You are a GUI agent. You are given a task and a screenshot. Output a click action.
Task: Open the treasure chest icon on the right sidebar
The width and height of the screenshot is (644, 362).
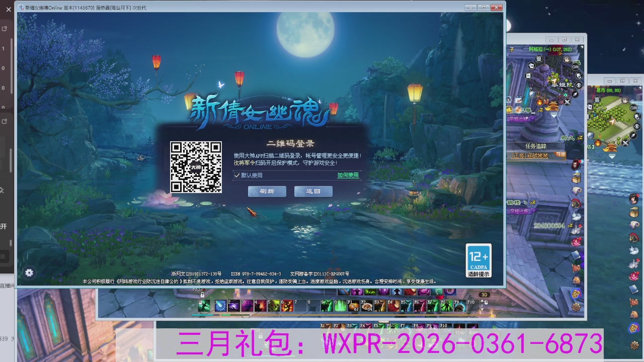coord(634,212)
